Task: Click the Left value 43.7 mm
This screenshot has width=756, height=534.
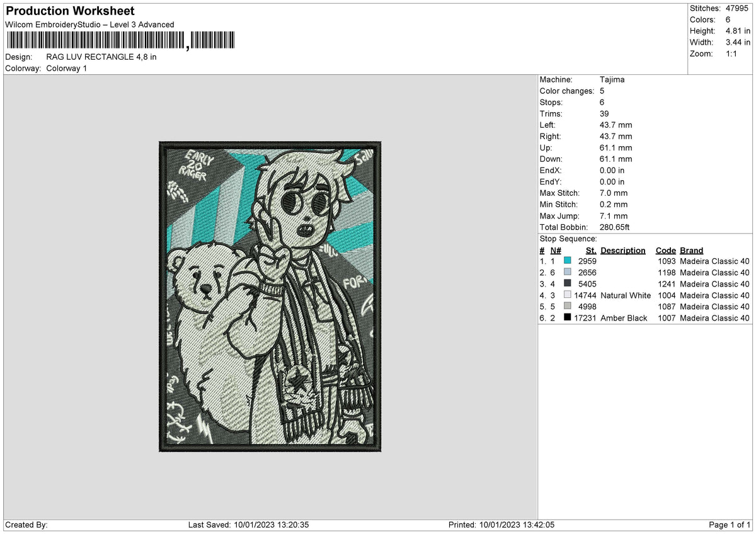Action: (616, 125)
